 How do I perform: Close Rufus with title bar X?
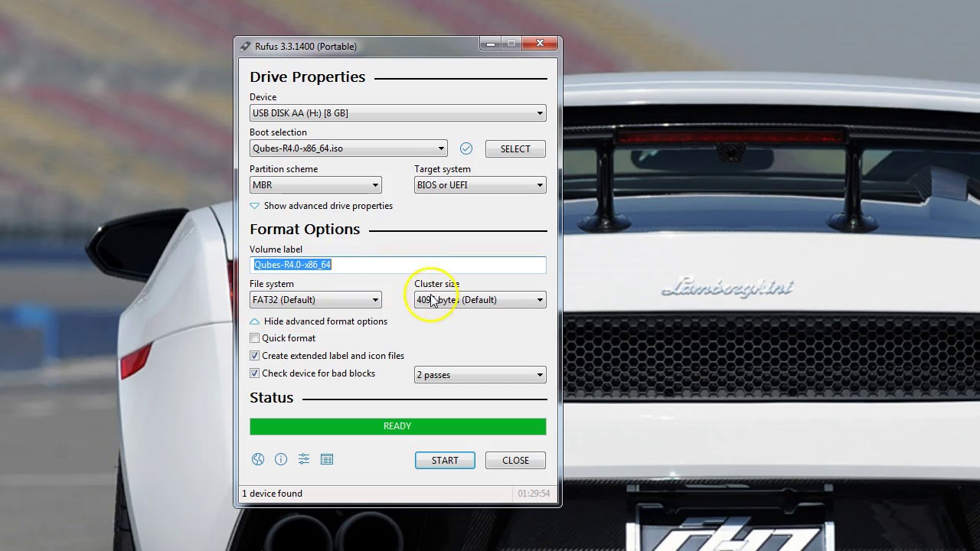point(540,44)
